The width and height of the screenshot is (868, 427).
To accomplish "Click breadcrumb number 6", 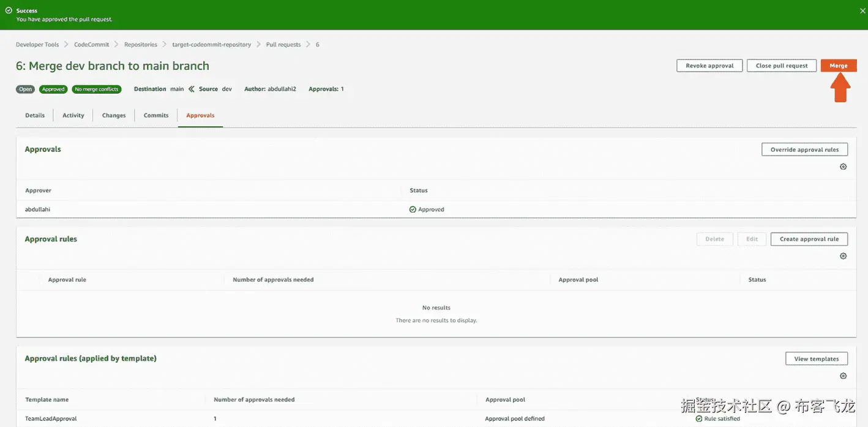I will click(x=318, y=45).
